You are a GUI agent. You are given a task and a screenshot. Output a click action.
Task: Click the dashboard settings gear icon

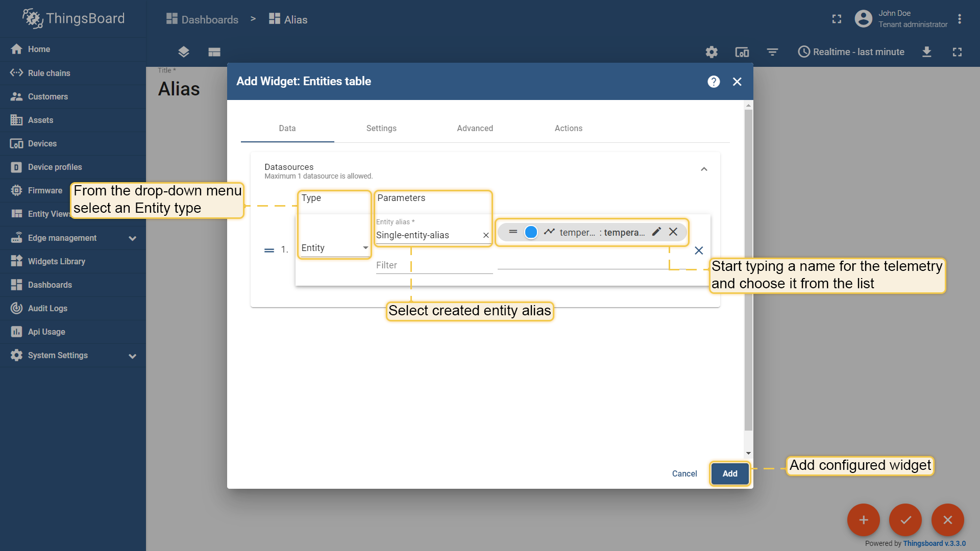coord(712,52)
